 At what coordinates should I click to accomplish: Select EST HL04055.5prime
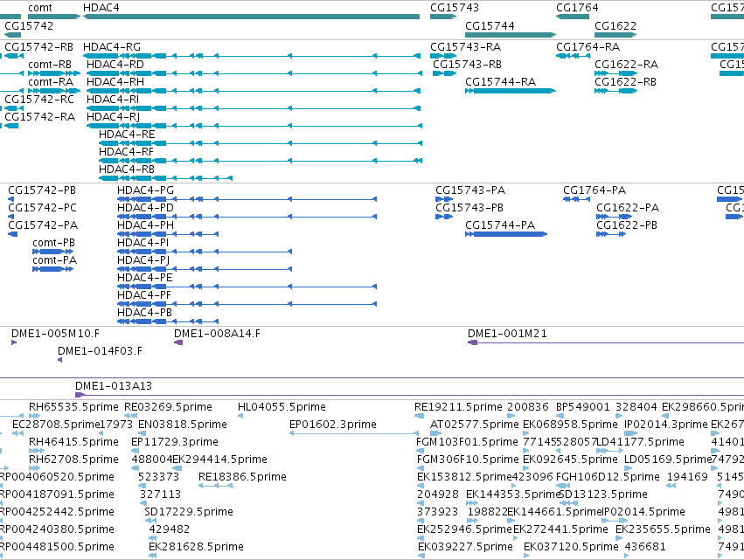282,407
